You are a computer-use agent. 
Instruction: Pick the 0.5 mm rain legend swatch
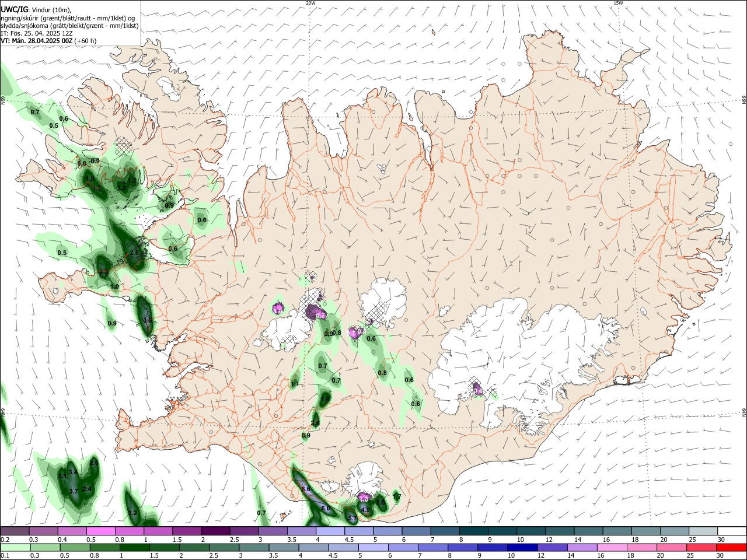[x=74, y=548]
